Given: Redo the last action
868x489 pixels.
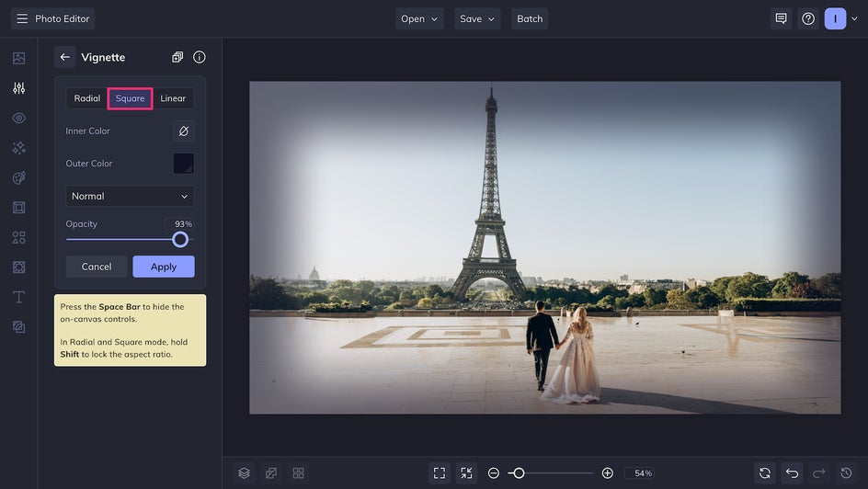Looking at the screenshot, I should (818, 473).
